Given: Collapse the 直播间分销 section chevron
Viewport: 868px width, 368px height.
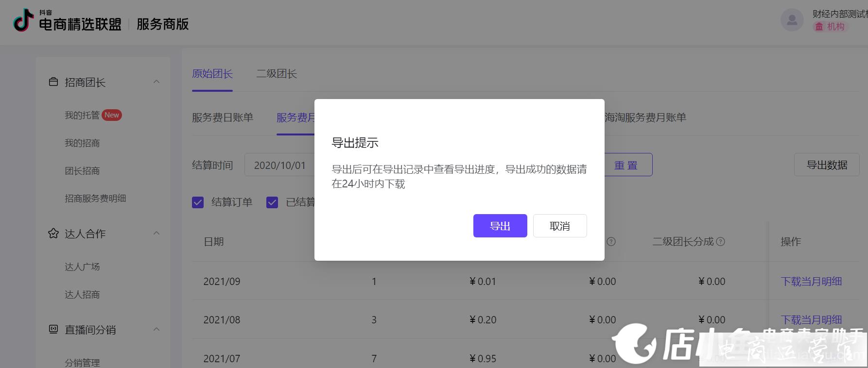Looking at the screenshot, I should click(x=156, y=330).
